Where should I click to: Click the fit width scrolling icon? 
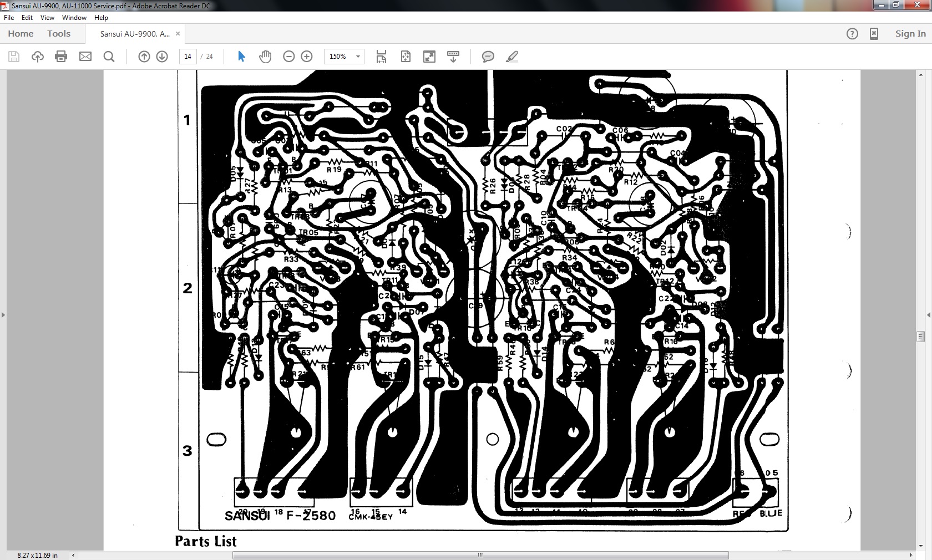(382, 57)
